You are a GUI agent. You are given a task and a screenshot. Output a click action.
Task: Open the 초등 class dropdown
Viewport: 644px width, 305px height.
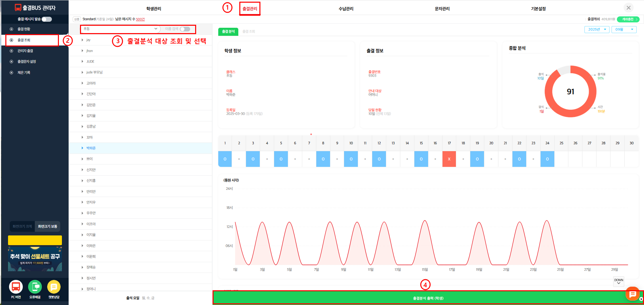[120, 29]
